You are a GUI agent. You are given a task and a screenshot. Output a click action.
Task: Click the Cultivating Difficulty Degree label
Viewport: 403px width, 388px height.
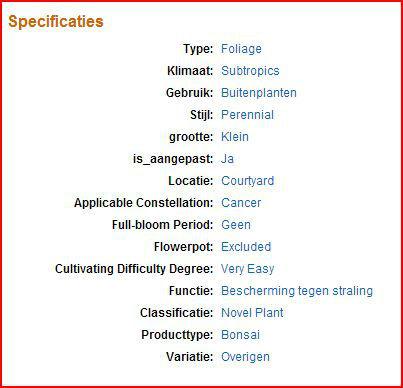coord(134,269)
